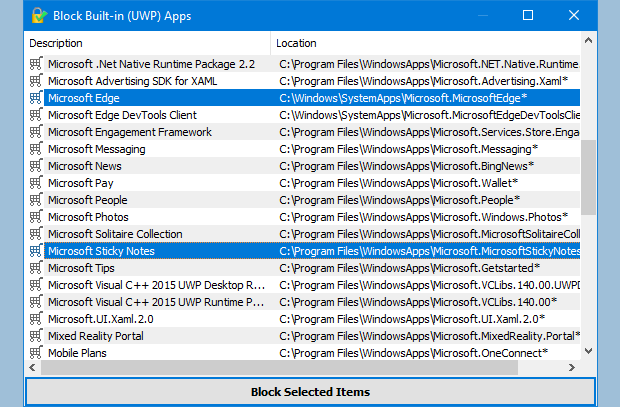The height and width of the screenshot is (407, 620).
Task: Click Microsoft.People* location path
Action: click(x=399, y=200)
